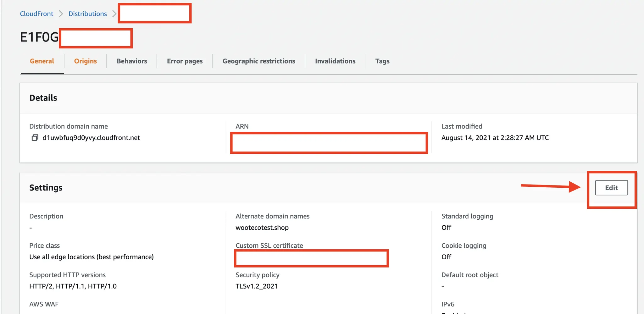Open the Behaviors tab
644x314 pixels.
pyautogui.click(x=132, y=61)
